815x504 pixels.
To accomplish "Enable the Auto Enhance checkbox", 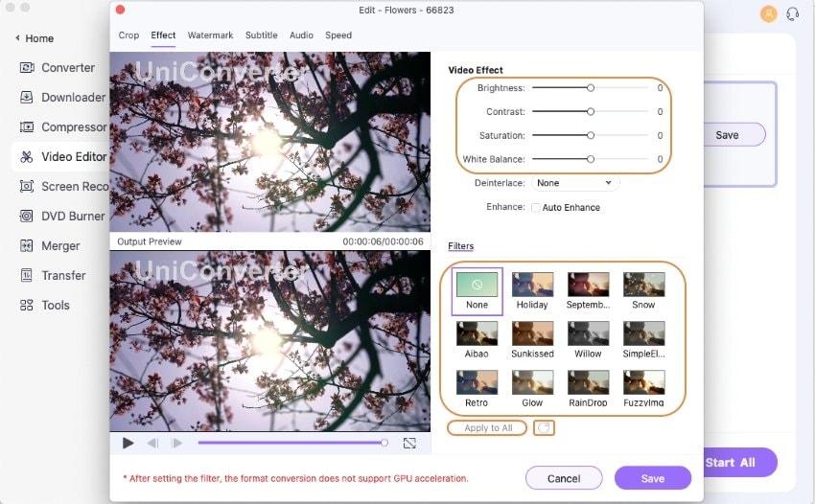I will (x=535, y=208).
